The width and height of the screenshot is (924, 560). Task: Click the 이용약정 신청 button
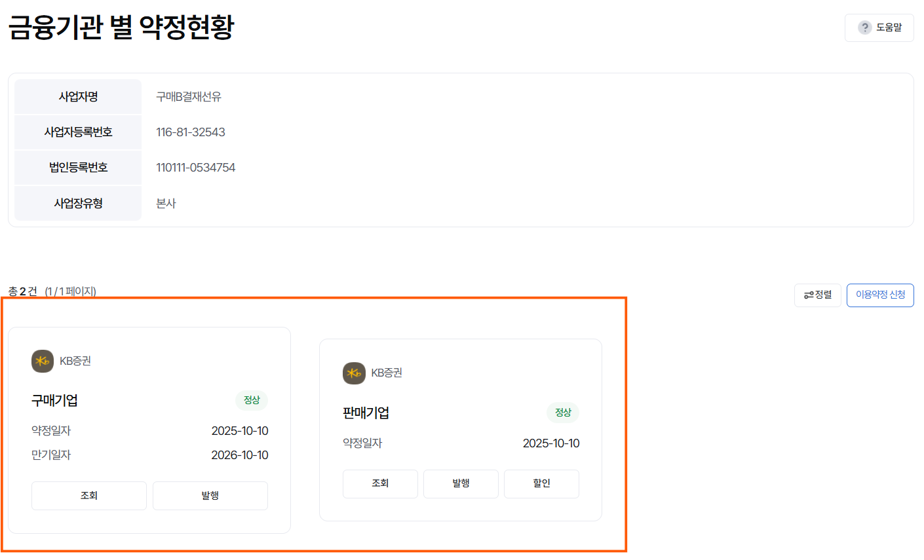(880, 295)
